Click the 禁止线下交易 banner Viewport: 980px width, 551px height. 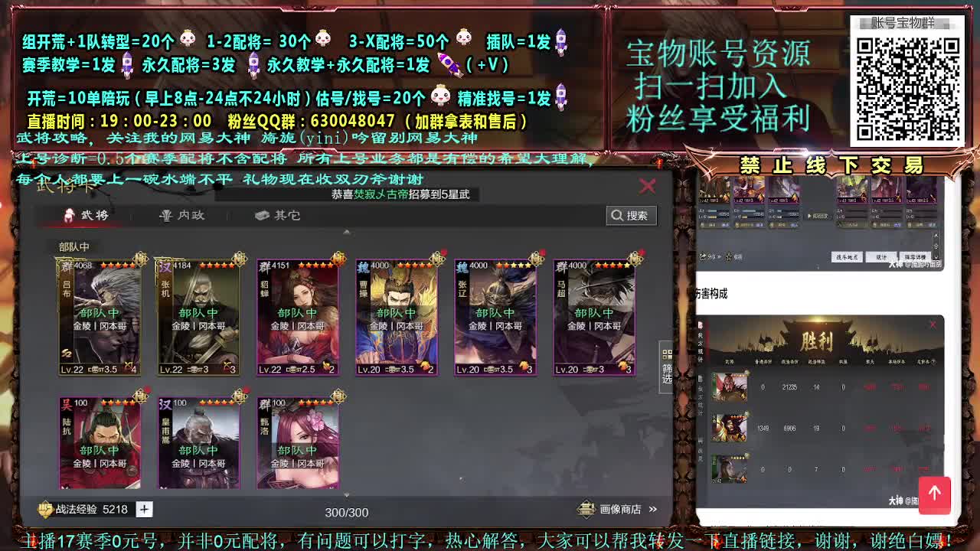pyautogui.click(x=831, y=165)
